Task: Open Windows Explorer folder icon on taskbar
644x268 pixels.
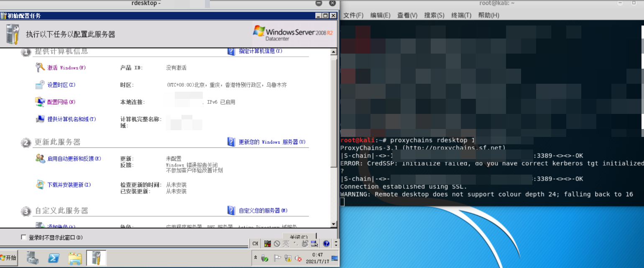Action: pos(75,258)
